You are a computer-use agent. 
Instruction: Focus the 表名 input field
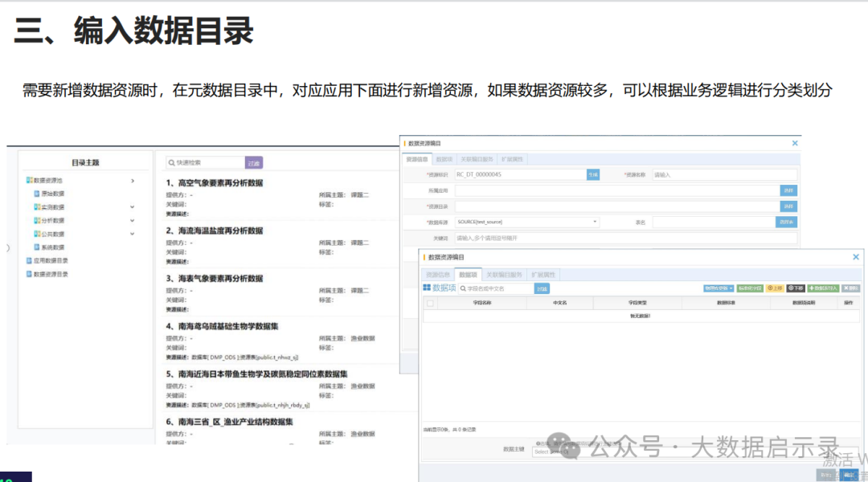(x=714, y=222)
